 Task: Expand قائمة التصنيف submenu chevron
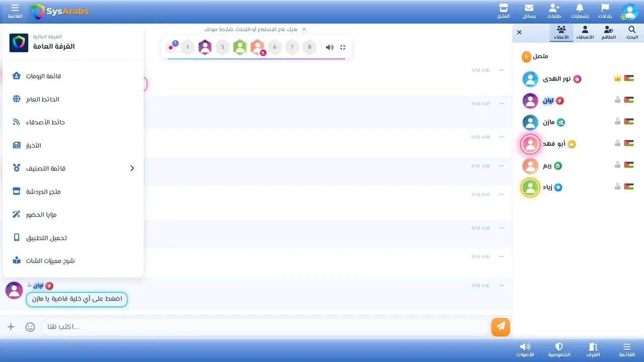pos(132,168)
